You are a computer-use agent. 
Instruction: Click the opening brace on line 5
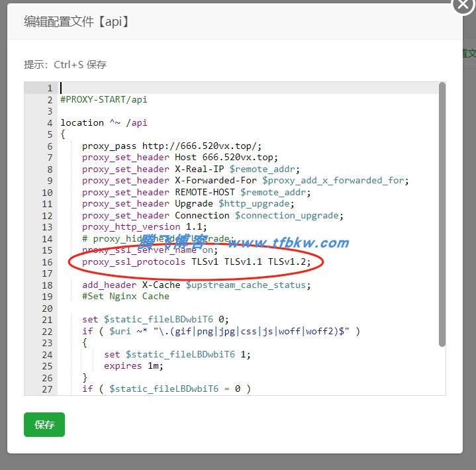click(x=63, y=134)
